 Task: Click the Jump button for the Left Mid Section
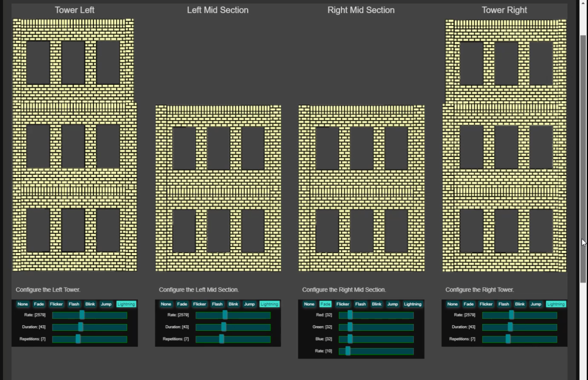pyautogui.click(x=249, y=304)
